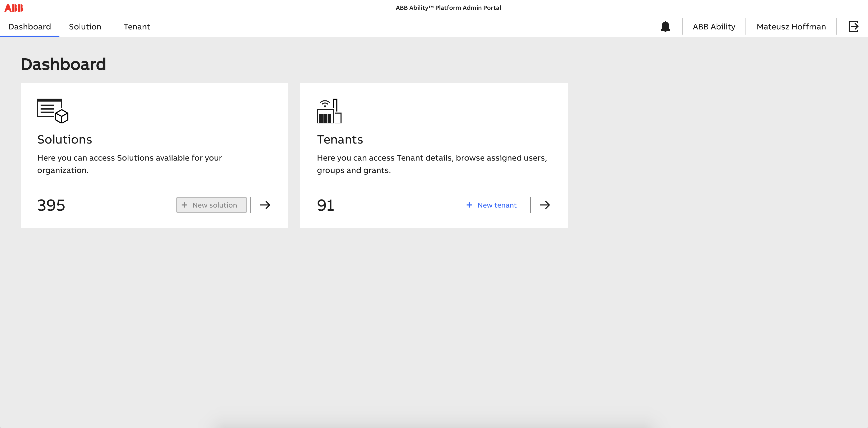Click Solutions description text about your organization
Image resolution: width=868 pixels, height=428 pixels.
click(129, 164)
